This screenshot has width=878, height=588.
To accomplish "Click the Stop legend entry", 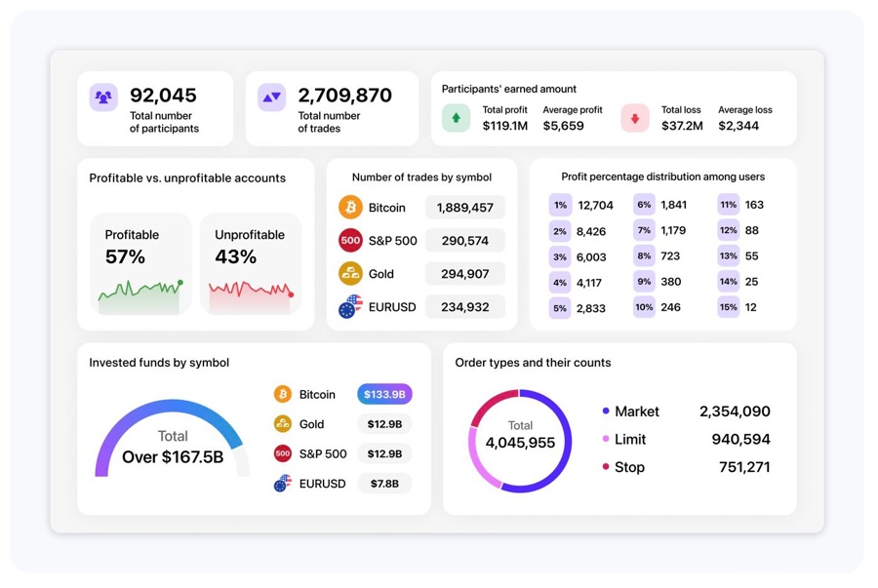I will pos(629,467).
